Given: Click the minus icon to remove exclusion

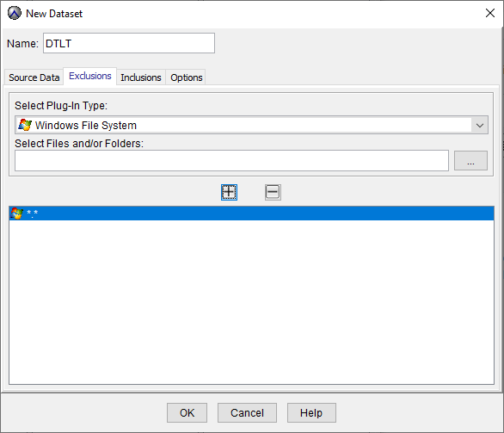Looking at the screenshot, I should click(273, 192).
